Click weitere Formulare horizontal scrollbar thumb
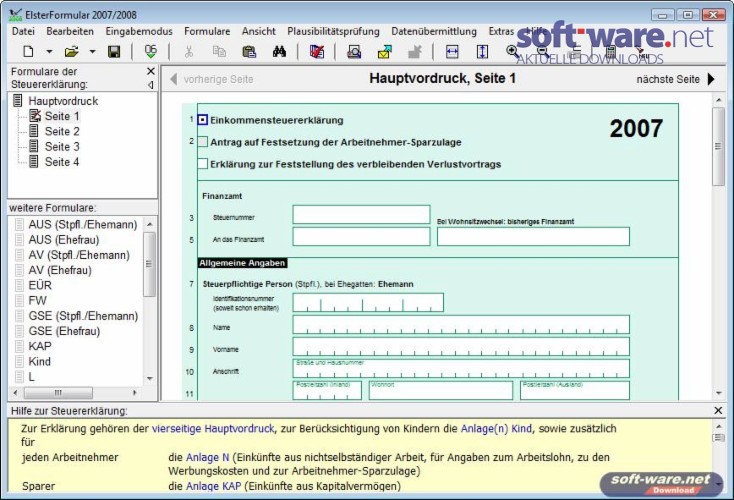This screenshot has width=734, height=500. (58, 392)
